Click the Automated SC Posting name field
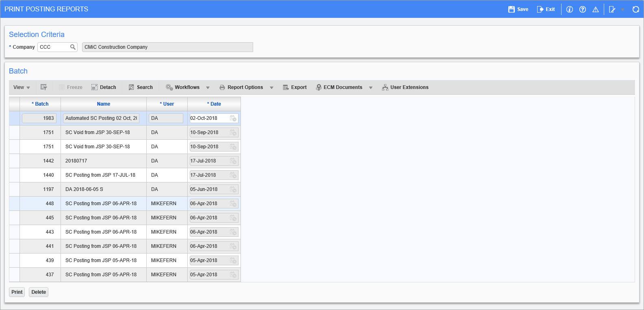The image size is (644, 310). pos(101,118)
